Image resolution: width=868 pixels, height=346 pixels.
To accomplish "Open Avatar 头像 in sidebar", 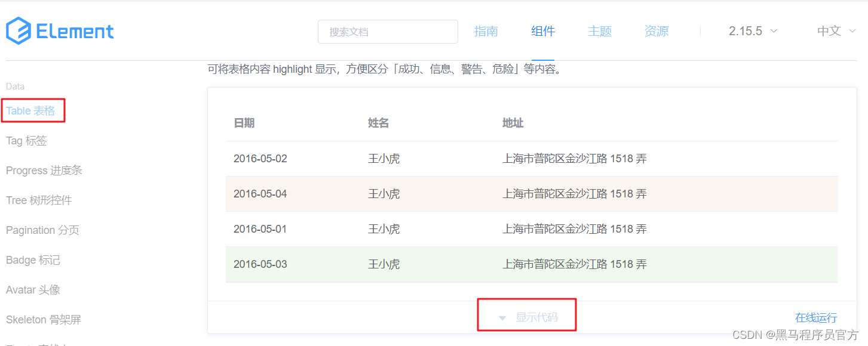I will click(33, 290).
